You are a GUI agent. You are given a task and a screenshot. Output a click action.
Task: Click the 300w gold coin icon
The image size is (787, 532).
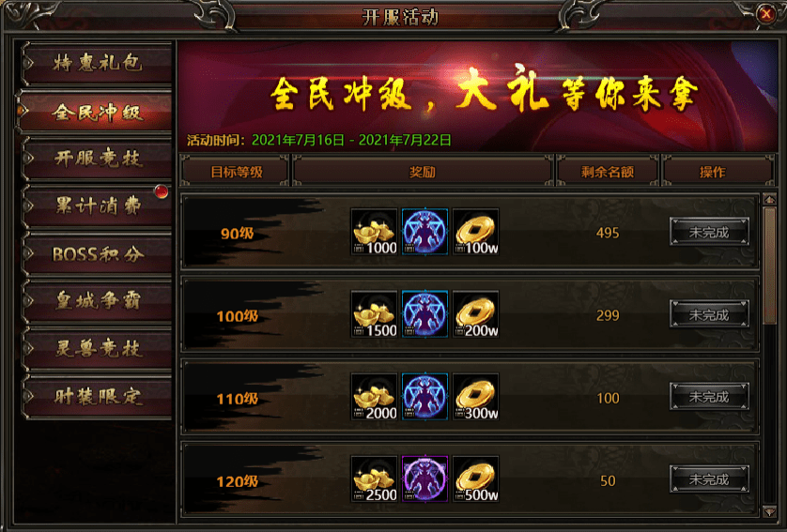point(476,397)
